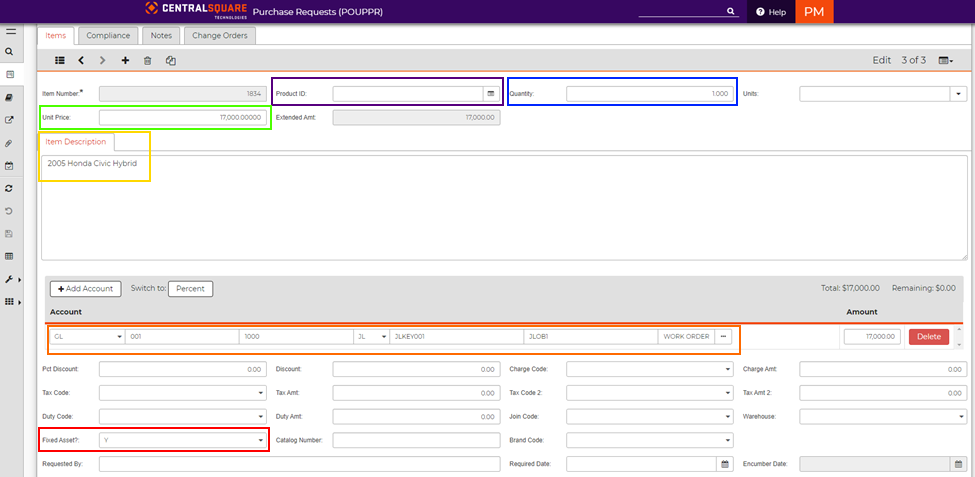
Task: Click the WORK ORDER account segment
Action: point(686,336)
